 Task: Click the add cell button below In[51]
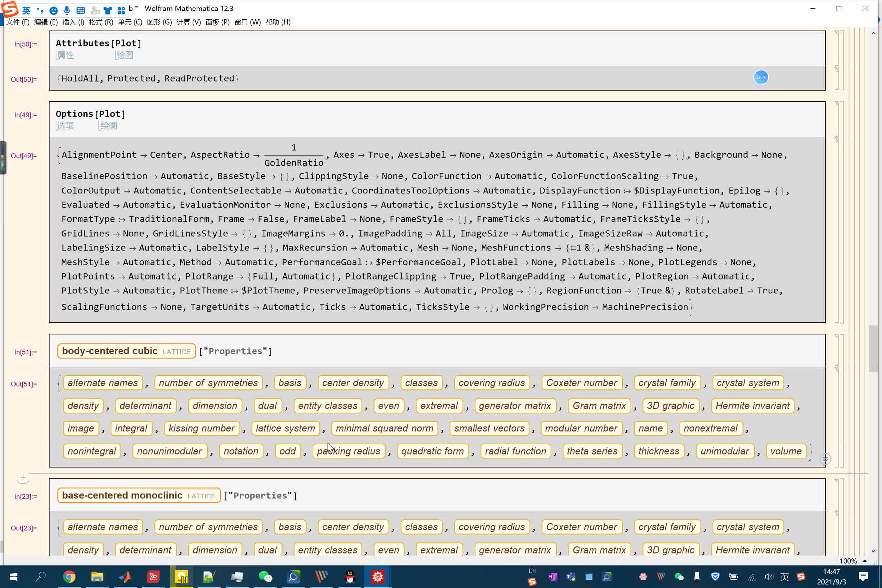coord(23,478)
